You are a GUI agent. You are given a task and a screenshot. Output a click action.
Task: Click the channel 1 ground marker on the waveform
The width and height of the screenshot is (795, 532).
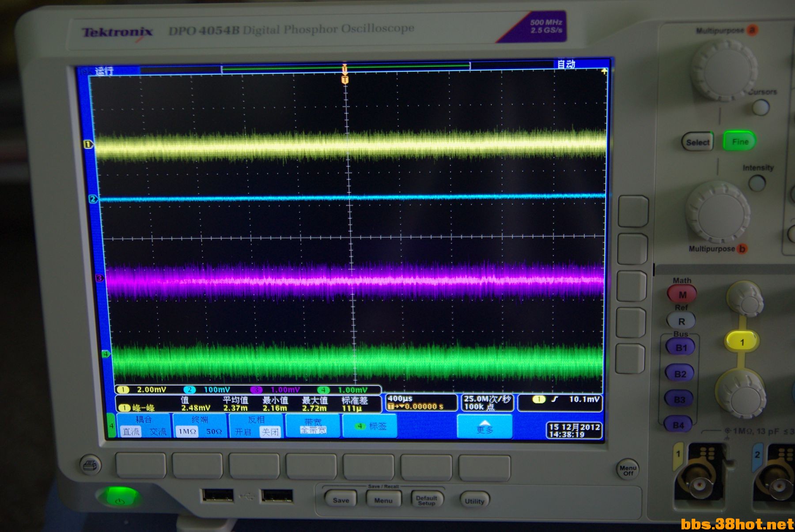tap(88, 144)
